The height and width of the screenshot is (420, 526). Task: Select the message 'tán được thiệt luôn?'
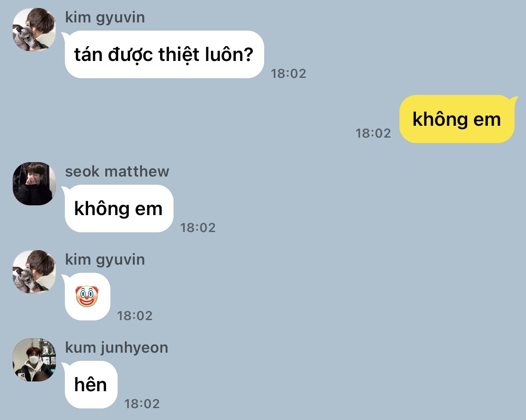pos(164,55)
